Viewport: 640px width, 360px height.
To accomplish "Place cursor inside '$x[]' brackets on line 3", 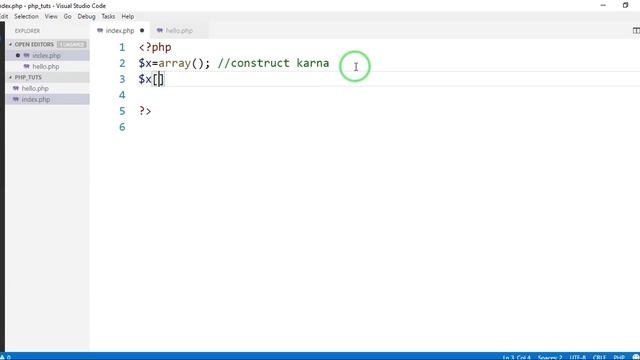I will click(x=158, y=79).
